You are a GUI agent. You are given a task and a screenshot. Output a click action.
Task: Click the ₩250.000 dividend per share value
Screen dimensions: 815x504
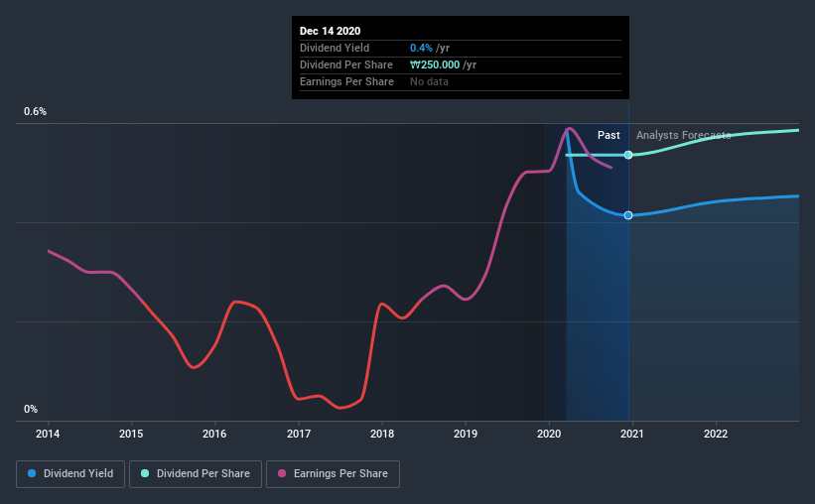[x=435, y=64]
